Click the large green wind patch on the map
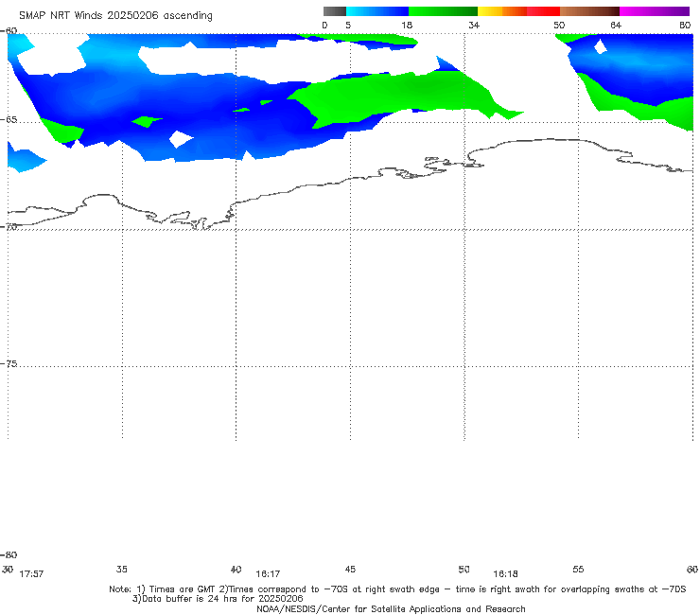This screenshot has height=615, width=700. [402, 96]
